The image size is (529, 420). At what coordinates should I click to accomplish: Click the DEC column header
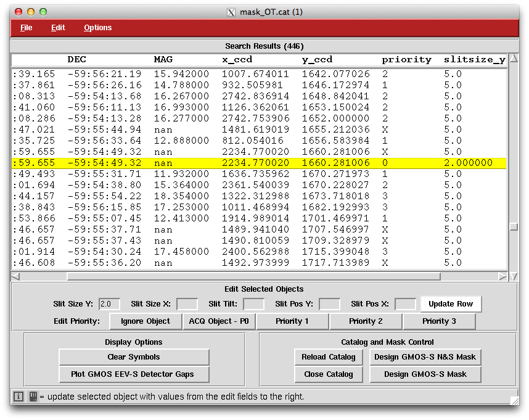coord(76,59)
